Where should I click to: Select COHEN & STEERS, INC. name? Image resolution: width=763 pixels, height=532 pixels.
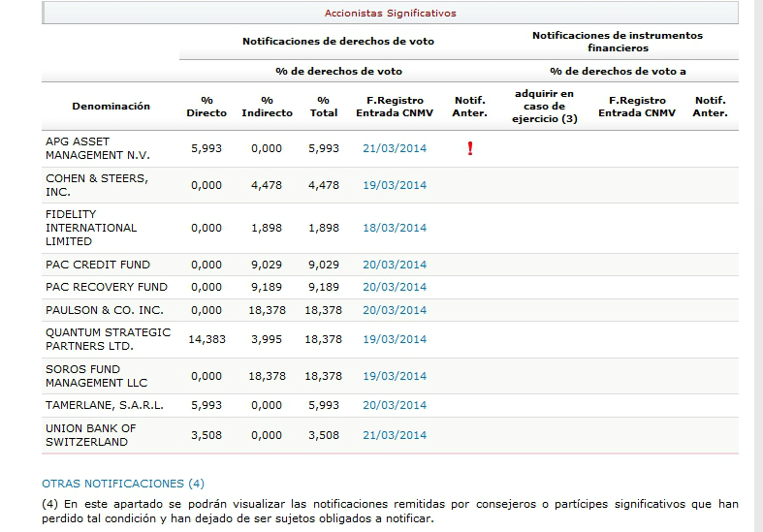pos(97,185)
